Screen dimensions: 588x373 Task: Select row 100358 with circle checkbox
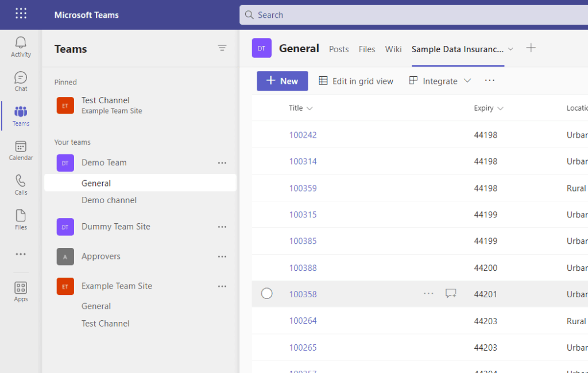[266, 294]
